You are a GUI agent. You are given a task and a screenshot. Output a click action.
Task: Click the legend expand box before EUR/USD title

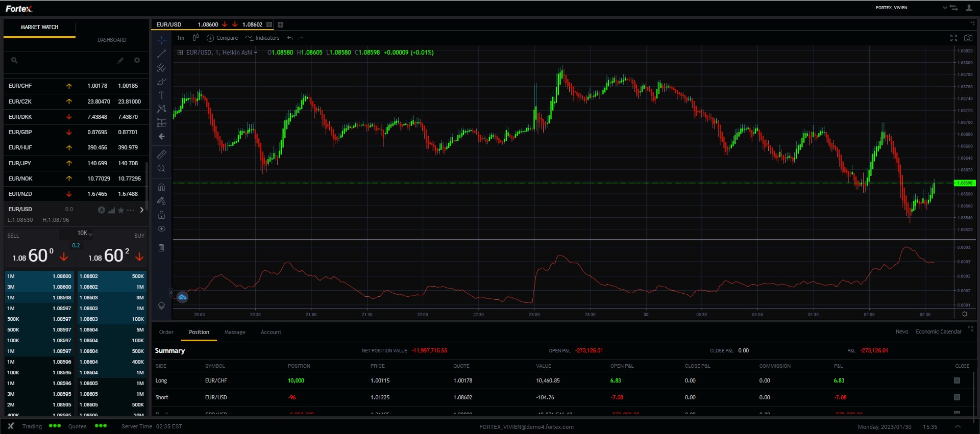pyautogui.click(x=180, y=53)
